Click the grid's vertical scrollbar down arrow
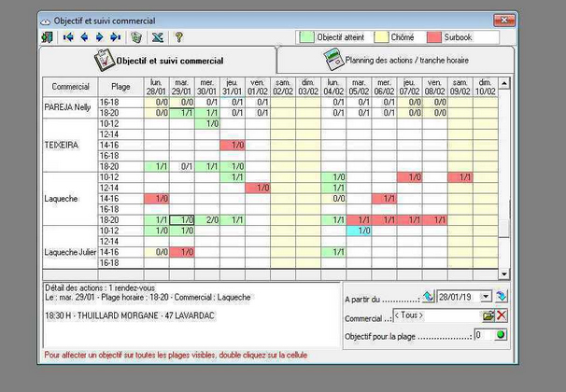This screenshot has width=566, height=392. pos(505,273)
